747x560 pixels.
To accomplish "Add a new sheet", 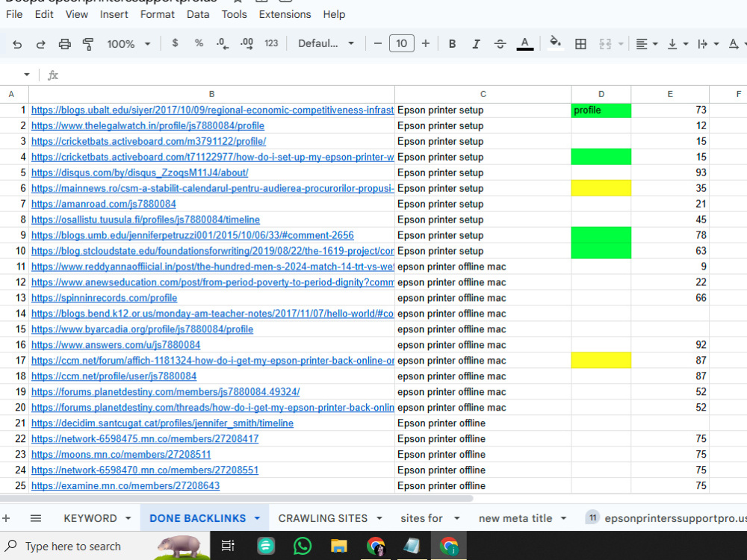I will (x=6, y=518).
